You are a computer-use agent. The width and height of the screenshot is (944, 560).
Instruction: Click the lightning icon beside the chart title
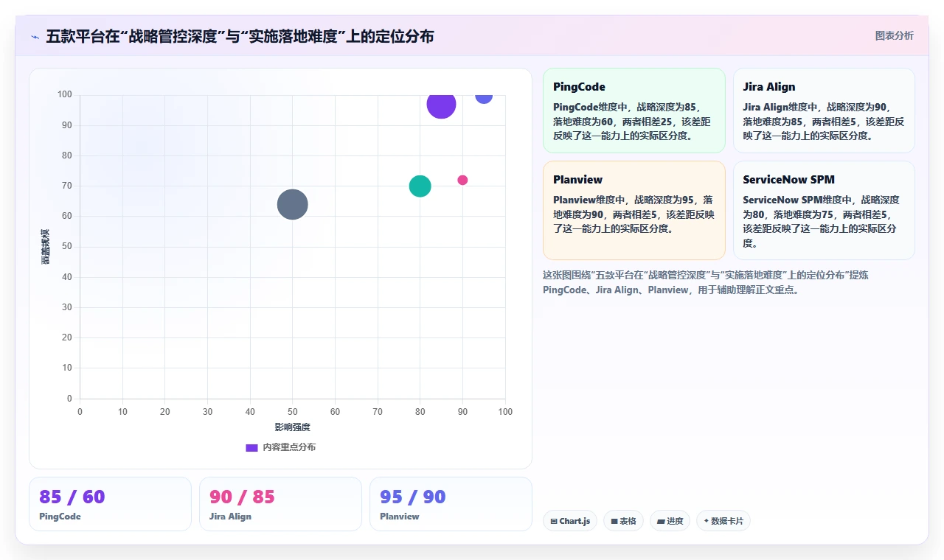click(35, 37)
